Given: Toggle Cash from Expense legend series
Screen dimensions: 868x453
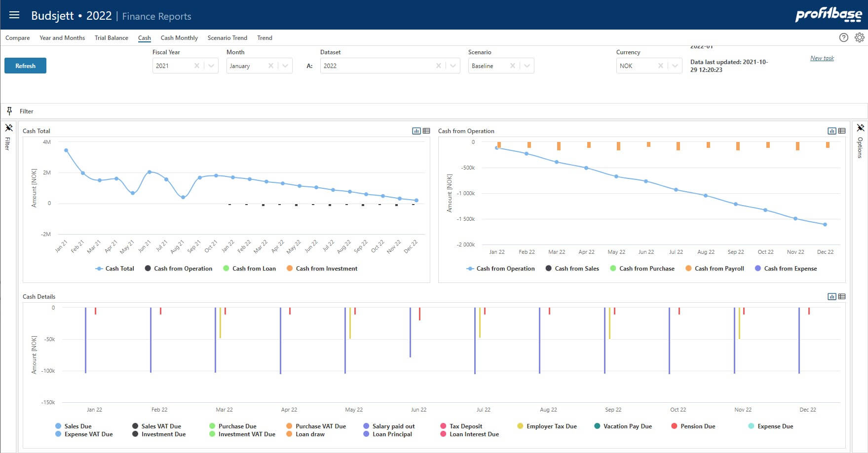Looking at the screenshot, I should [x=786, y=269].
